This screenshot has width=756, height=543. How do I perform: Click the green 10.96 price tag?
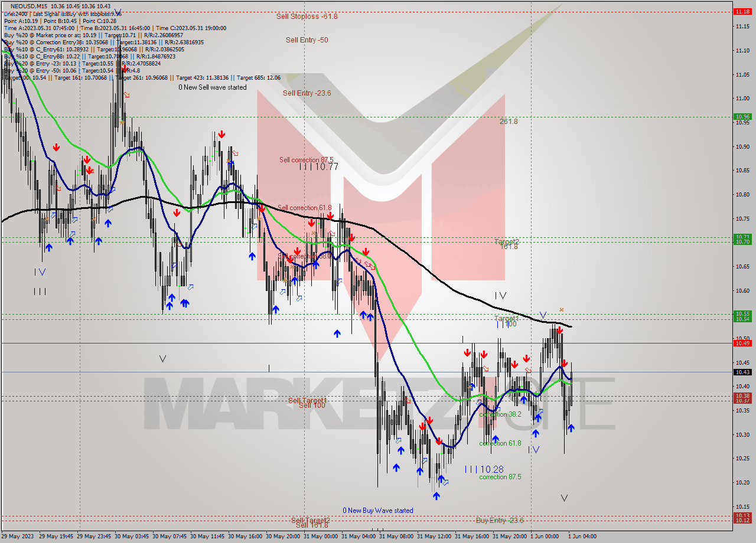point(742,117)
